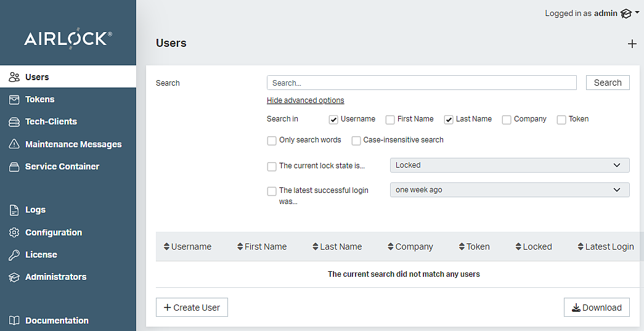This screenshot has width=644, height=331.
Task: Click the Hide advanced options link
Action: pyautogui.click(x=305, y=100)
